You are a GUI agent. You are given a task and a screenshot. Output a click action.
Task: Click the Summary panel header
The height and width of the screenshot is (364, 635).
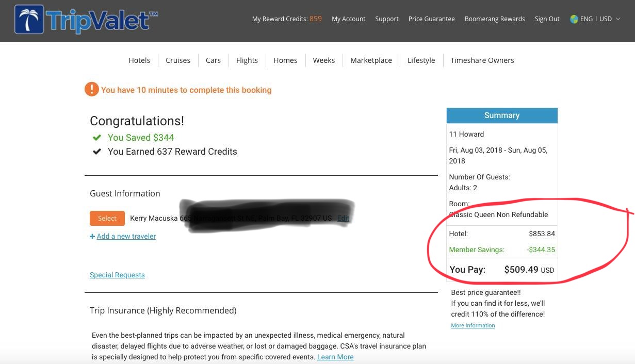[502, 115]
